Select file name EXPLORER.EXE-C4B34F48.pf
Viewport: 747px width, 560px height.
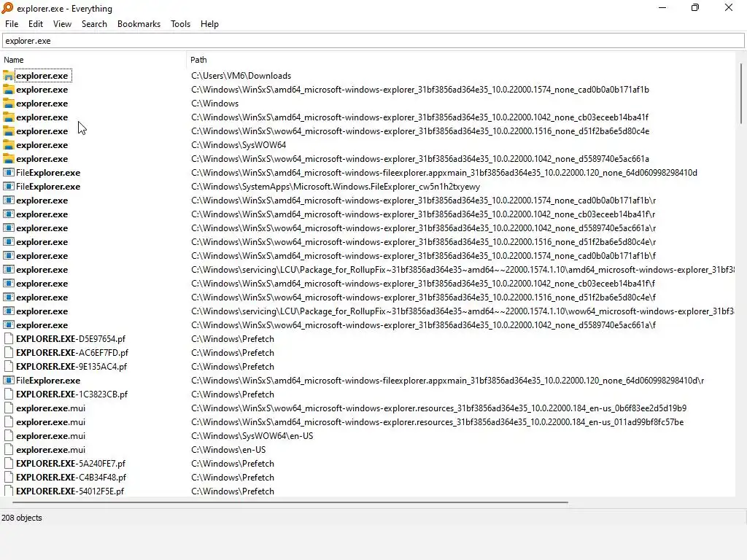71,477
